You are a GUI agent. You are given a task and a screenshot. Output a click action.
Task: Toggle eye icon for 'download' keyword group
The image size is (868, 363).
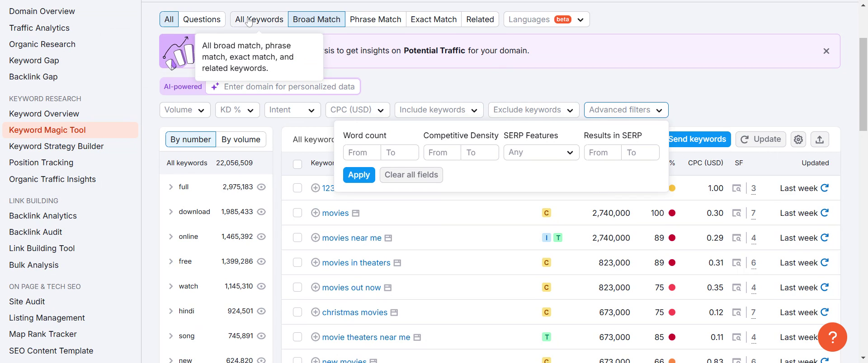pyautogui.click(x=261, y=212)
